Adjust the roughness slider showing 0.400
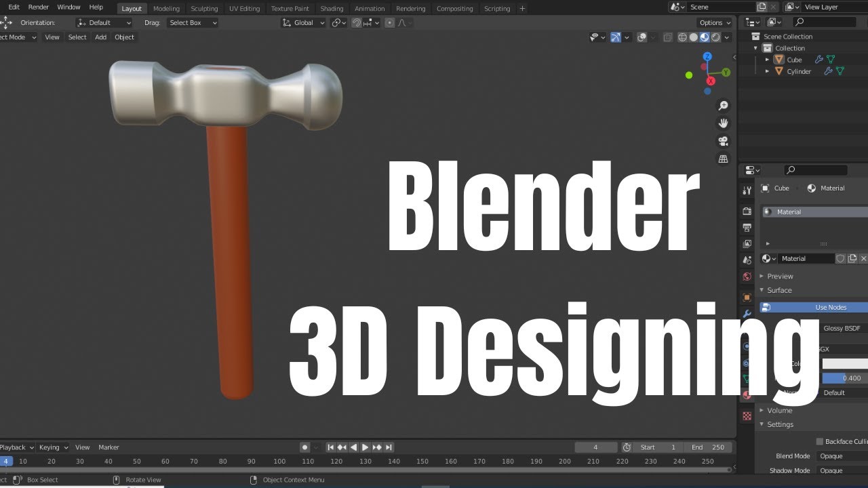The width and height of the screenshot is (868, 488). click(x=845, y=378)
